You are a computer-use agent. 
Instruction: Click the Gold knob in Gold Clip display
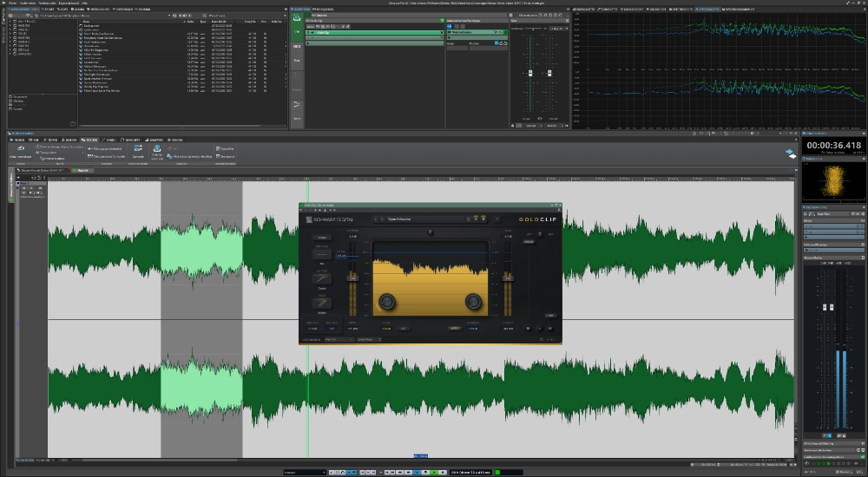point(387,302)
